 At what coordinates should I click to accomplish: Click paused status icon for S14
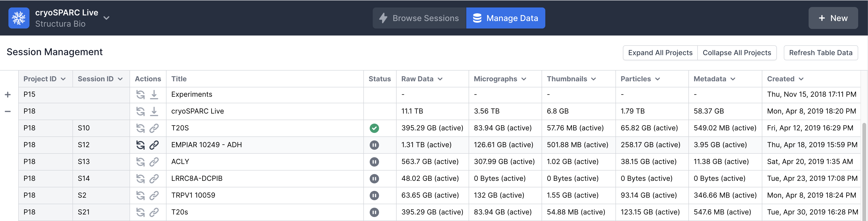click(x=374, y=179)
